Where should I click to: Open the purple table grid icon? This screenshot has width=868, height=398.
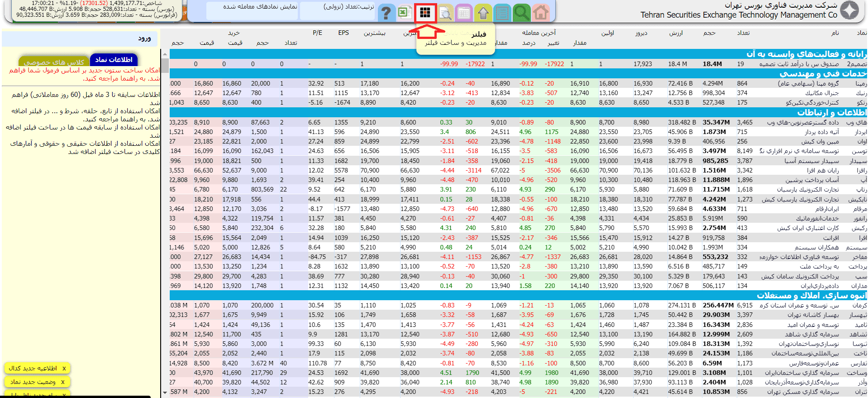pos(463,13)
